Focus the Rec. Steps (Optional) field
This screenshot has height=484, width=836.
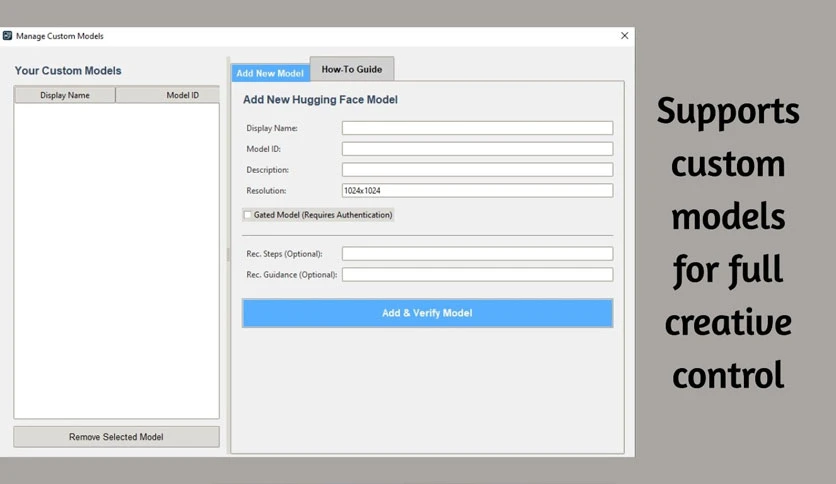[477, 254]
